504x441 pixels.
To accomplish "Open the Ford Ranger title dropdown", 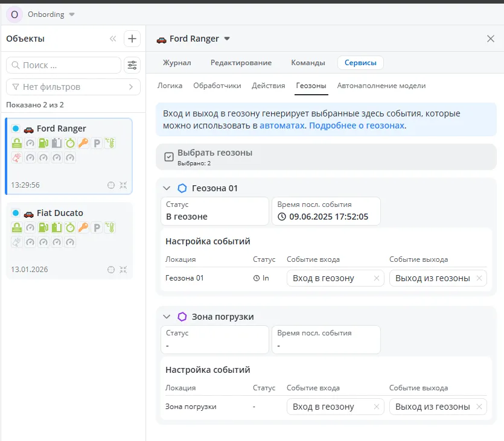I will tap(227, 39).
